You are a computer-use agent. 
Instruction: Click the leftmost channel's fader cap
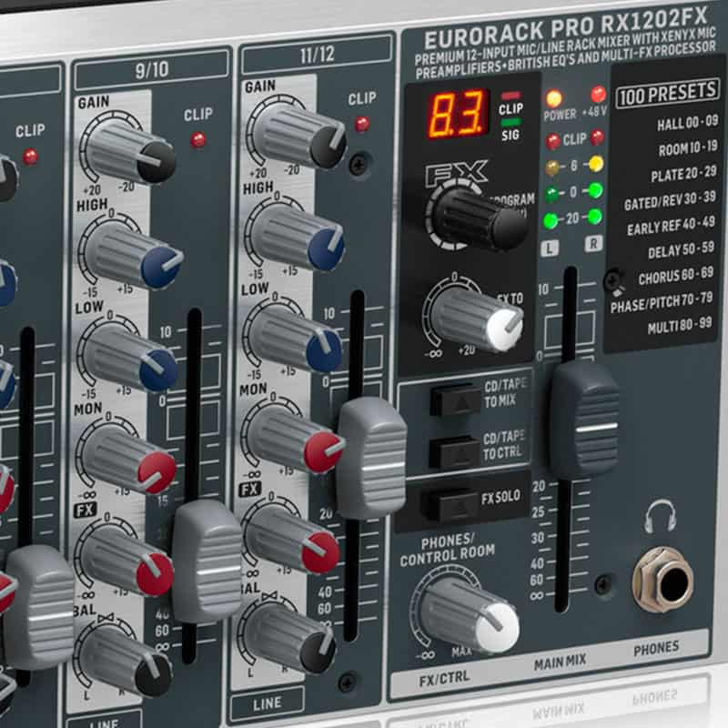pyautogui.click(x=39, y=607)
